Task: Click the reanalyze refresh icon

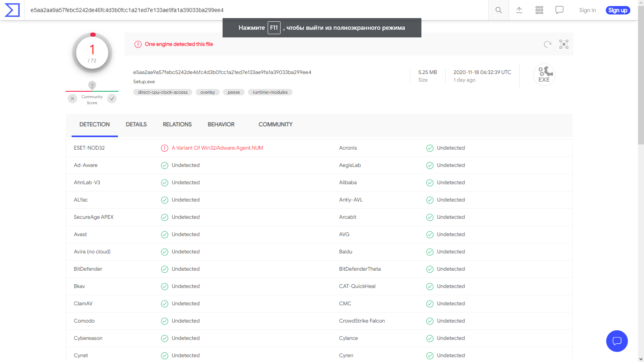Action: (x=548, y=44)
